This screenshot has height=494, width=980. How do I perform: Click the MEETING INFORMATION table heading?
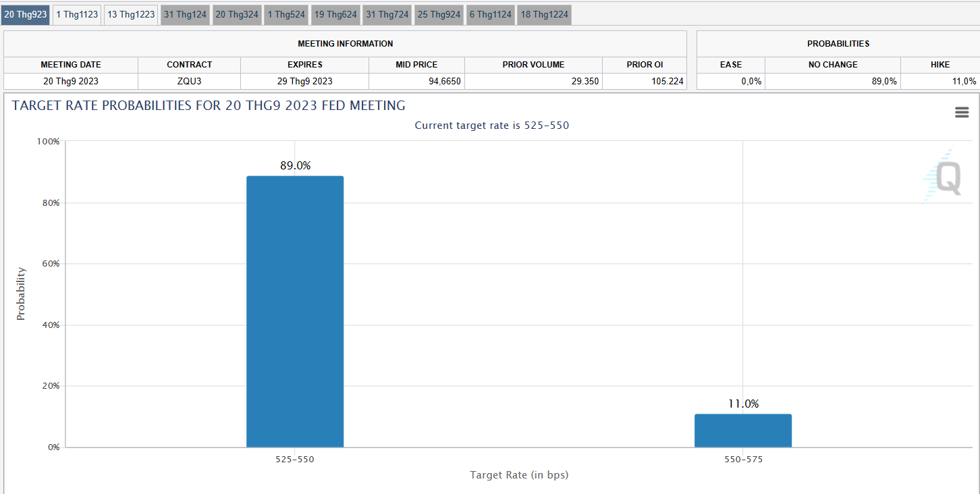click(346, 44)
